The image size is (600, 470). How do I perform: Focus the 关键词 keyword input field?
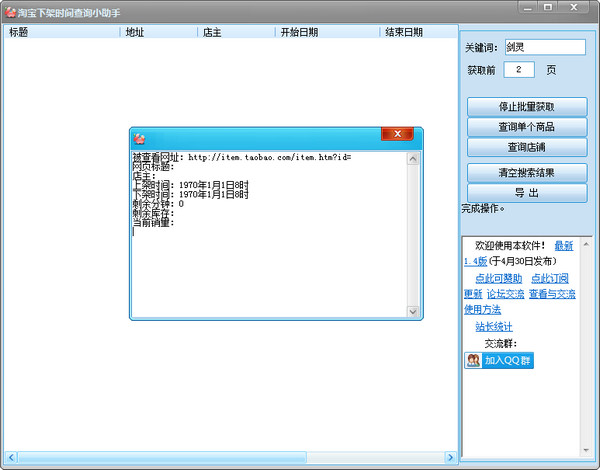[544, 47]
